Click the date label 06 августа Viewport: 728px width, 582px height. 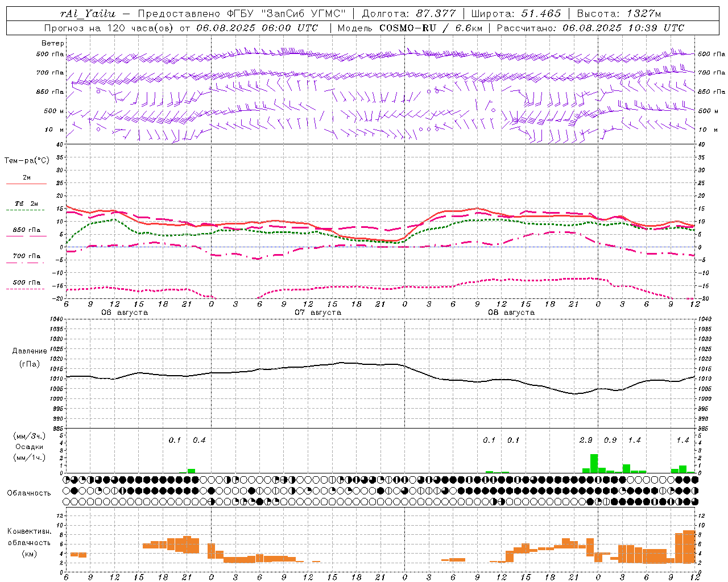[125, 313]
